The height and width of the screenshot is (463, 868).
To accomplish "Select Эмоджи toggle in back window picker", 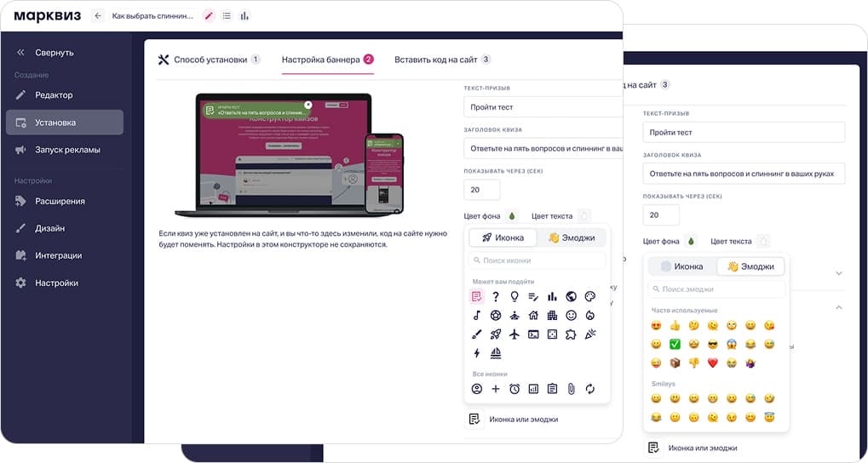I will 750,266.
